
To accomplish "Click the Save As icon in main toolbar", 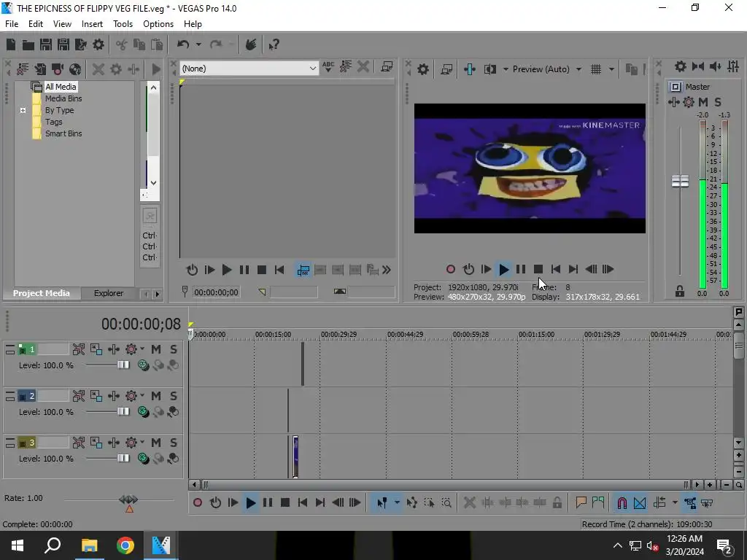I will [63, 44].
